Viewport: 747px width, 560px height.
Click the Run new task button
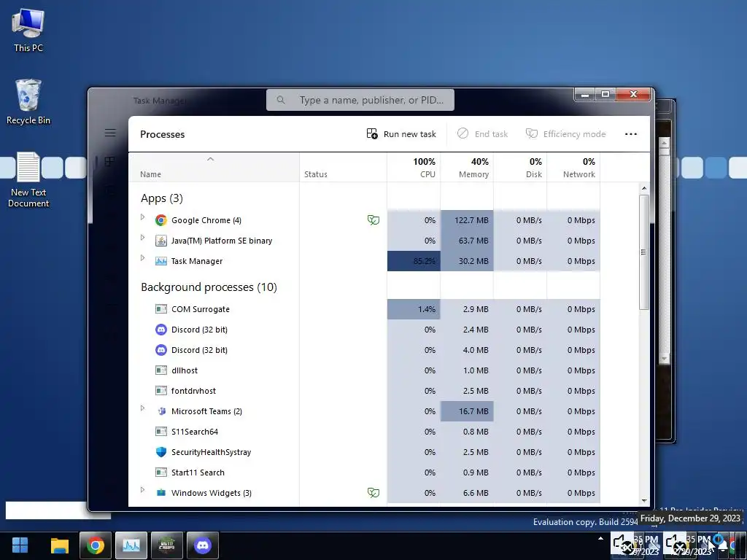point(401,134)
